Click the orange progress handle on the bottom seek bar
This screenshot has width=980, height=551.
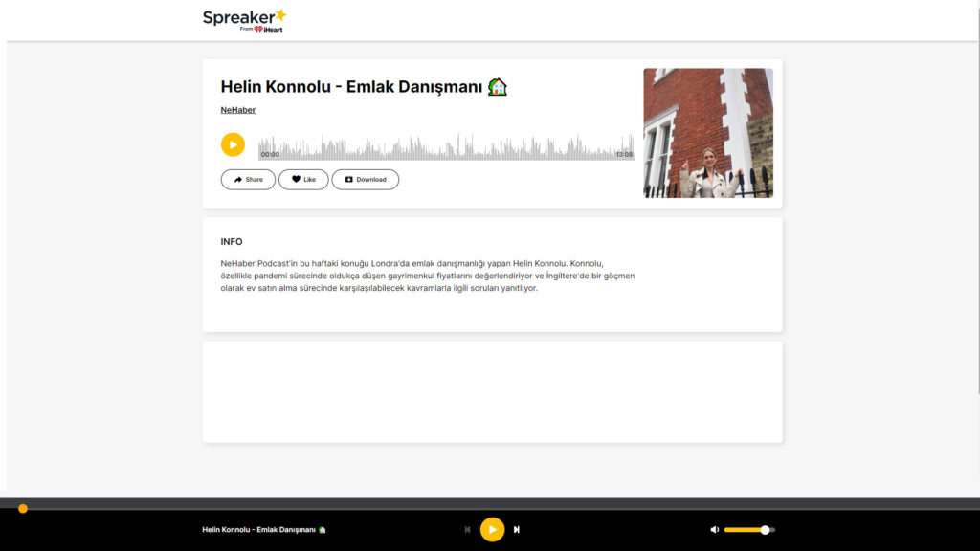coord(23,509)
